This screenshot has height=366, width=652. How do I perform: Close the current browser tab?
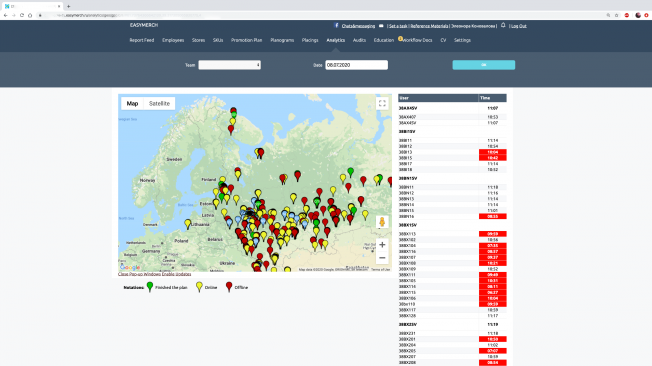pos(59,6)
